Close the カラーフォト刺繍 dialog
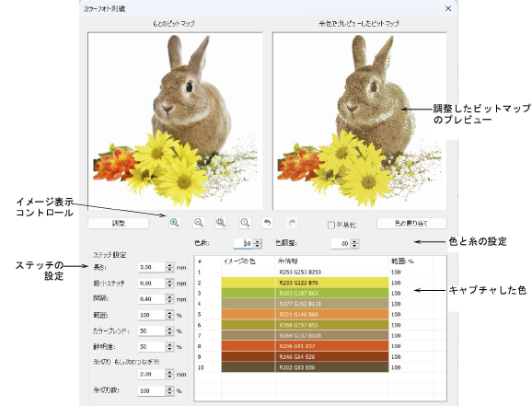The width and height of the screenshot is (532, 406). click(x=448, y=8)
